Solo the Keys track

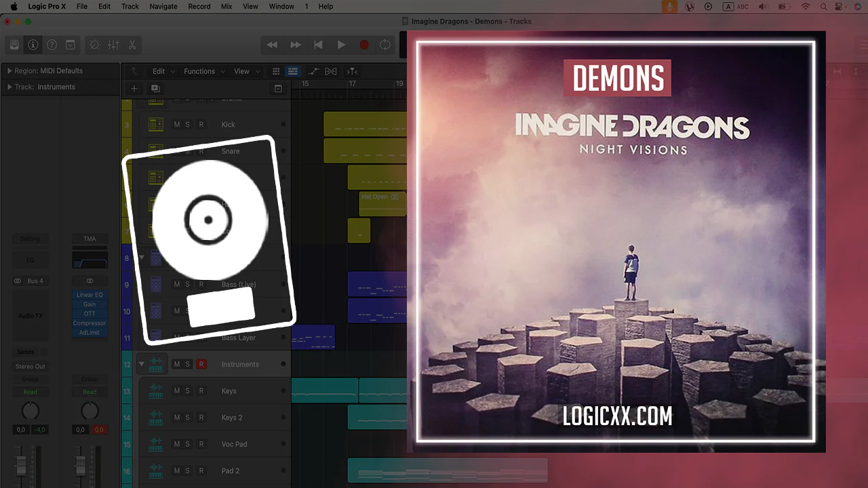click(188, 390)
